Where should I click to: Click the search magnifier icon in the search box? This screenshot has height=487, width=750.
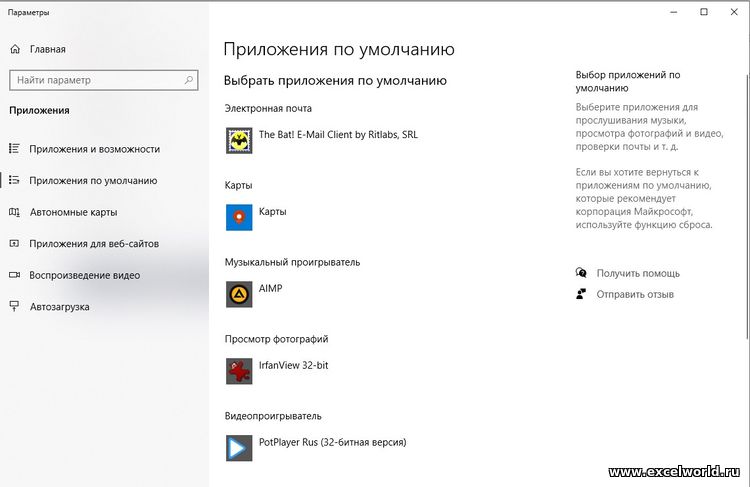point(189,80)
